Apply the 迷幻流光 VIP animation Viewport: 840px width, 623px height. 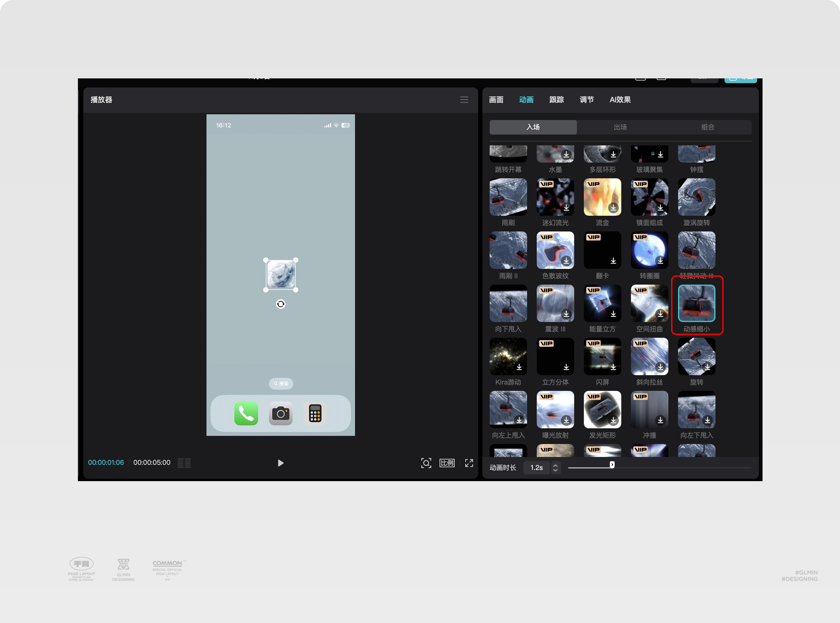click(x=556, y=197)
